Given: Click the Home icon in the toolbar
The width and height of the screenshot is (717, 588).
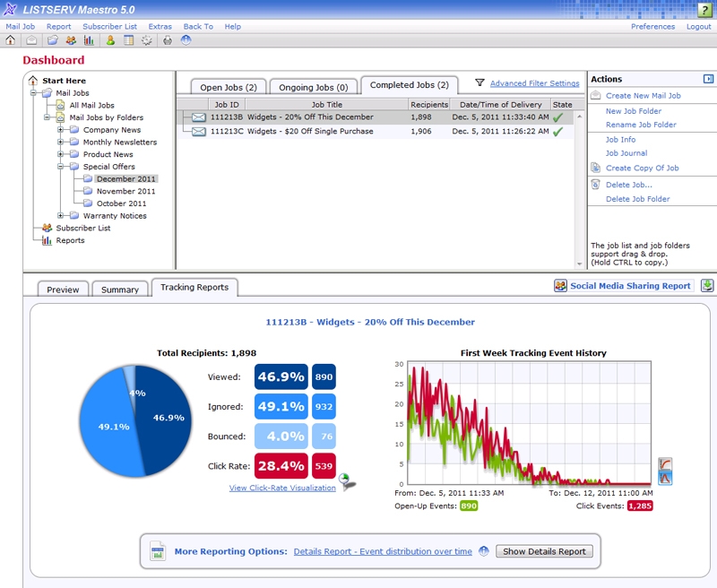Looking at the screenshot, I should tap(10, 40).
